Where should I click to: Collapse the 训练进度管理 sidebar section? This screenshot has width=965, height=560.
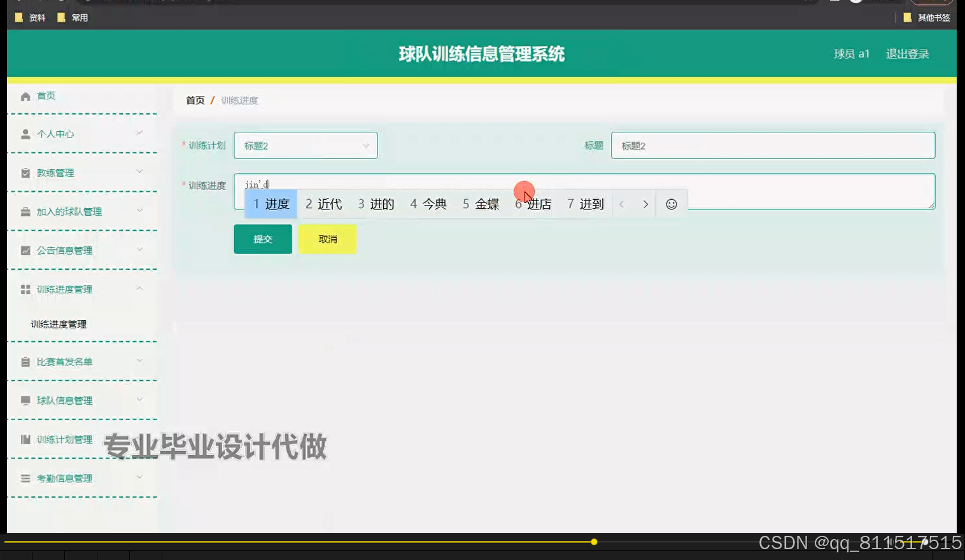139,288
